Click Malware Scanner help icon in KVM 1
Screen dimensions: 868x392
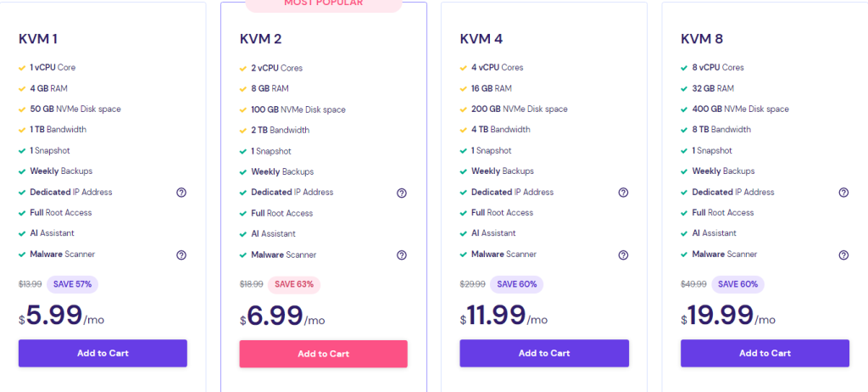click(x=181, y=255)
